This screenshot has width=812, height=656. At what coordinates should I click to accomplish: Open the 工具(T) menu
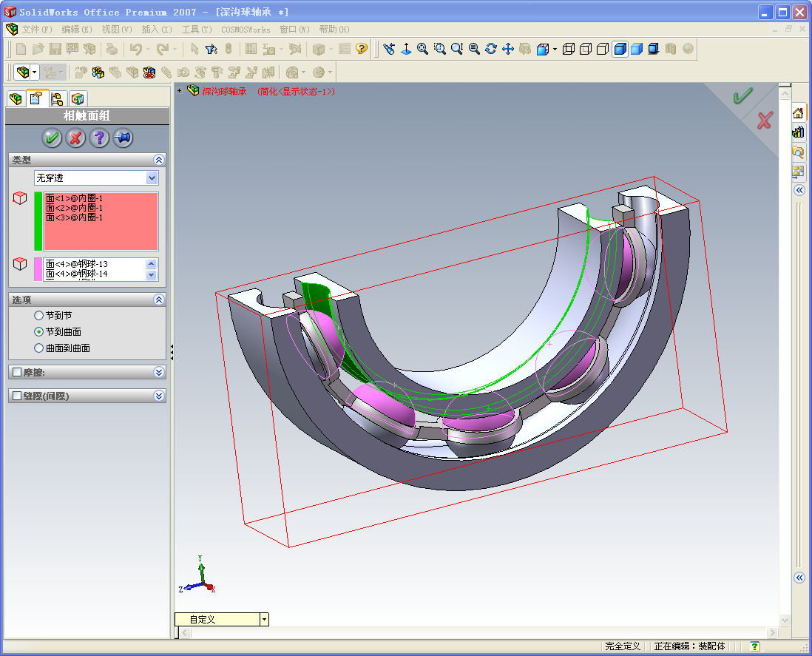pyautogui.click(x=197, y=30)
